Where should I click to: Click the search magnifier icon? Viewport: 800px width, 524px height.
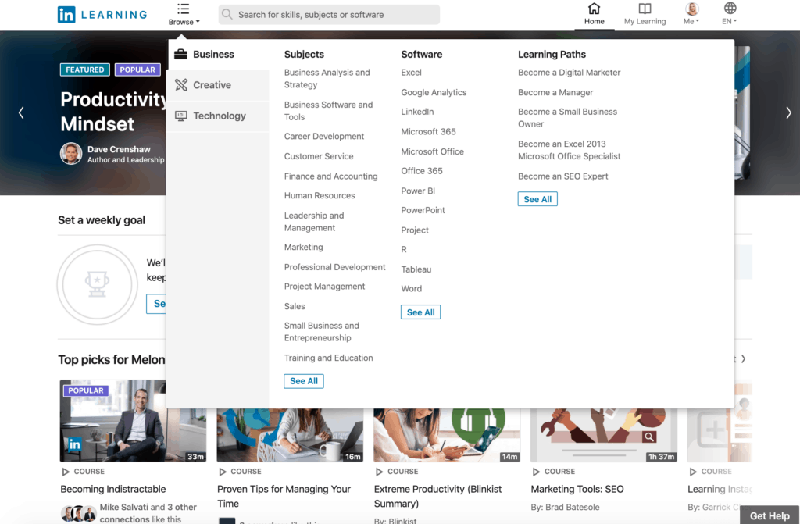[x=227, y=14]
